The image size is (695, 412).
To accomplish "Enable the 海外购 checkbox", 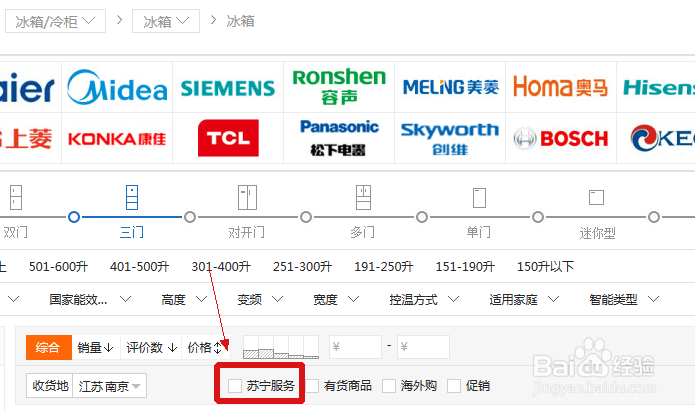I will [389, 385].
